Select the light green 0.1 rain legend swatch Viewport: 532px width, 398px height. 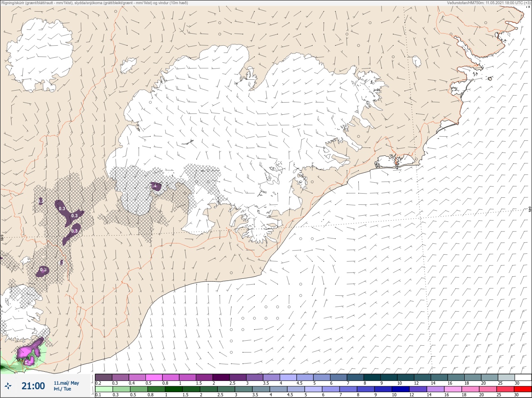pyautogui.click(x=103, y=389)
